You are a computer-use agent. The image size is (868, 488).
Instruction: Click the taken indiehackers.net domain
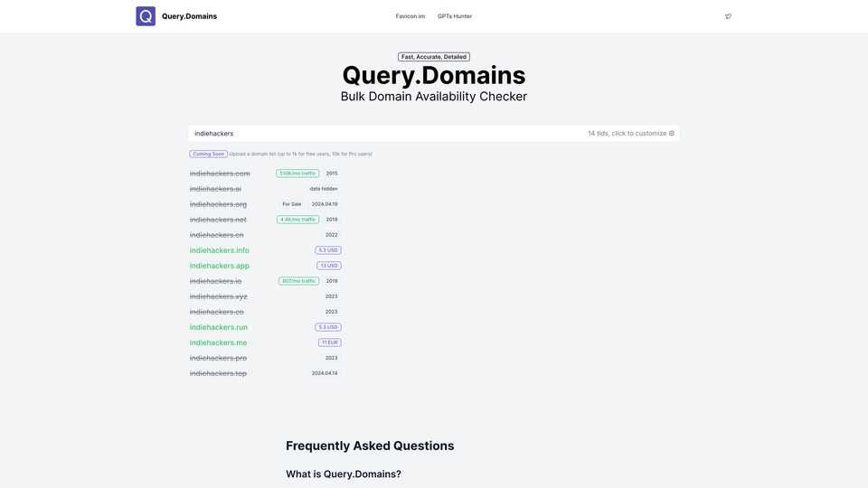click(218, 220)
